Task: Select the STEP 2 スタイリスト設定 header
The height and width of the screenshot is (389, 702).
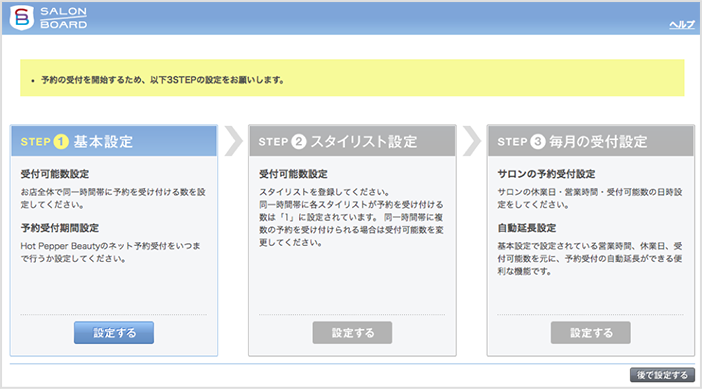Action: click(352, 141)
